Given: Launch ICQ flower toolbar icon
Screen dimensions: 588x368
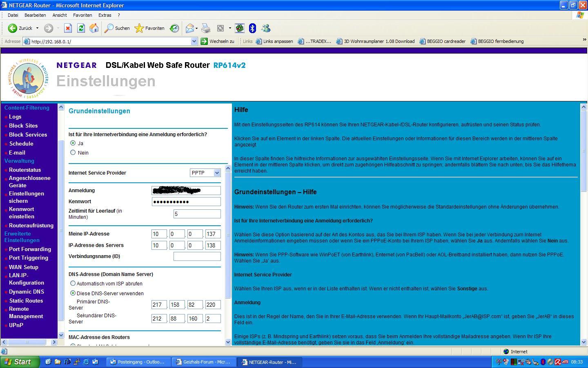Looking at the screenshot, I should pyautogui.click(x=240, y=28).
